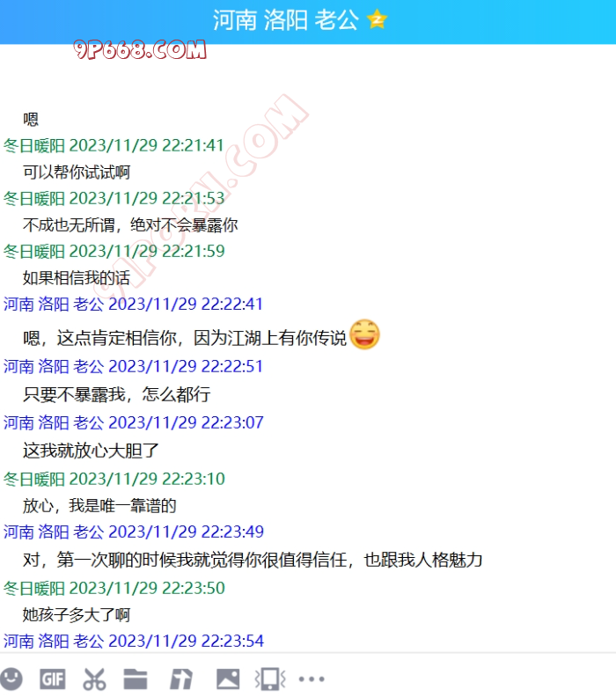This screenshot has width=616, height=697.
Task: Send a picture using the image icon
Action: tap(228, 679)
